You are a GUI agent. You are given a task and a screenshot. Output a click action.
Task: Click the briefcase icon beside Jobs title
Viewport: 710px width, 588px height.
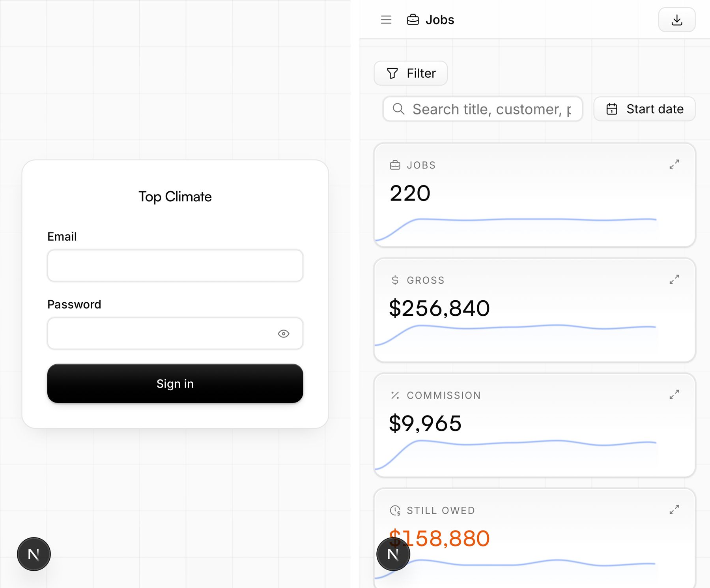click(x=413, y=20)
